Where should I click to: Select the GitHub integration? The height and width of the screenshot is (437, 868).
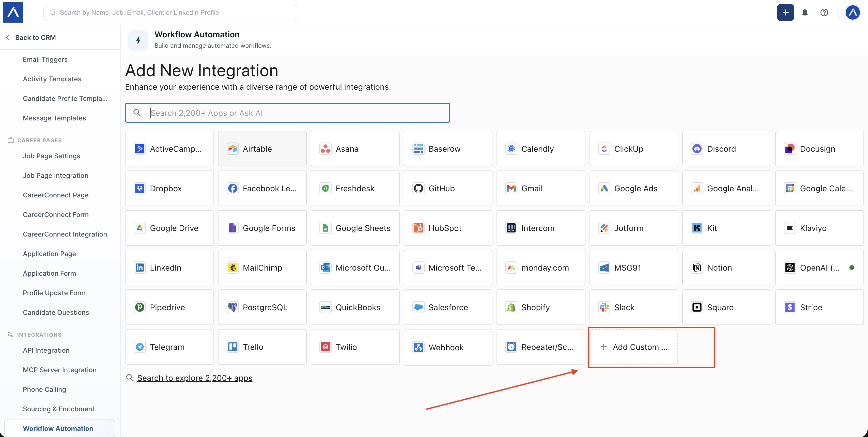tap(448, 188)
